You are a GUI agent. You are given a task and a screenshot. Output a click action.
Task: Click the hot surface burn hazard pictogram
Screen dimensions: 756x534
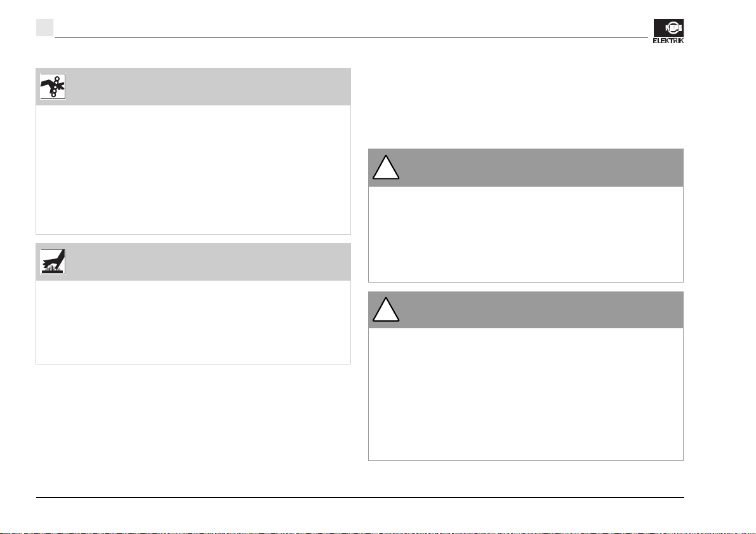tap(53, 262)
